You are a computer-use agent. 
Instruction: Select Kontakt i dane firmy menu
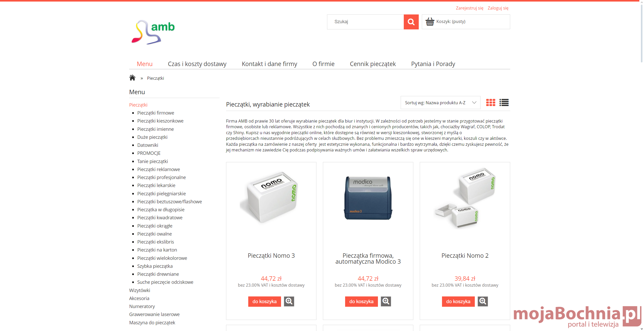[x=269, y=64]
